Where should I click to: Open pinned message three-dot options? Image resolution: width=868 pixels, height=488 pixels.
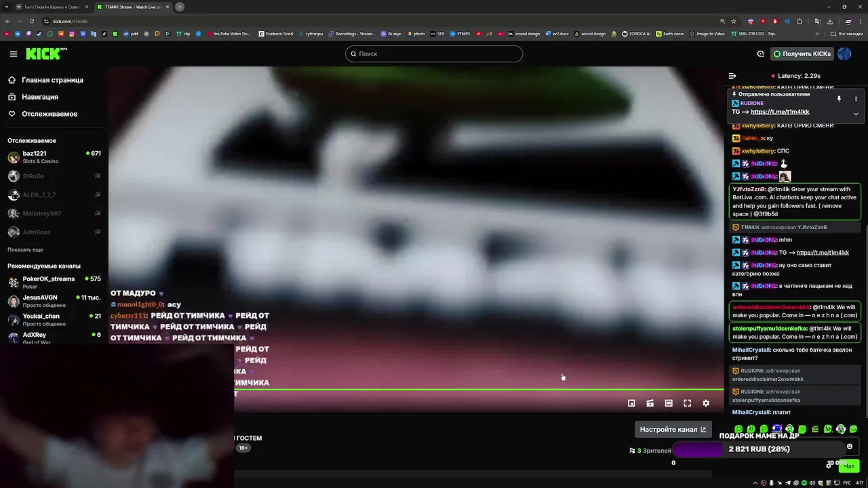pos(856,99)
